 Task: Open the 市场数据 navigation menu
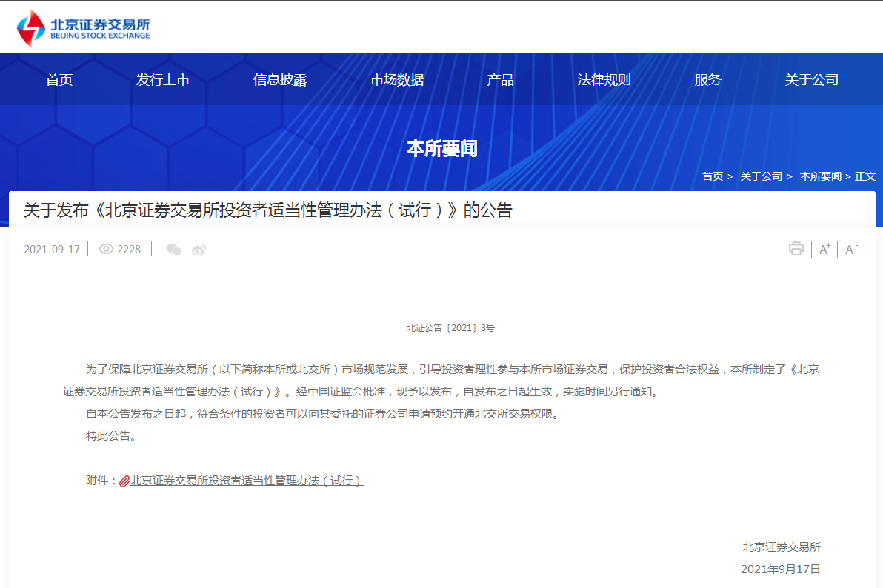coord(397,80)
